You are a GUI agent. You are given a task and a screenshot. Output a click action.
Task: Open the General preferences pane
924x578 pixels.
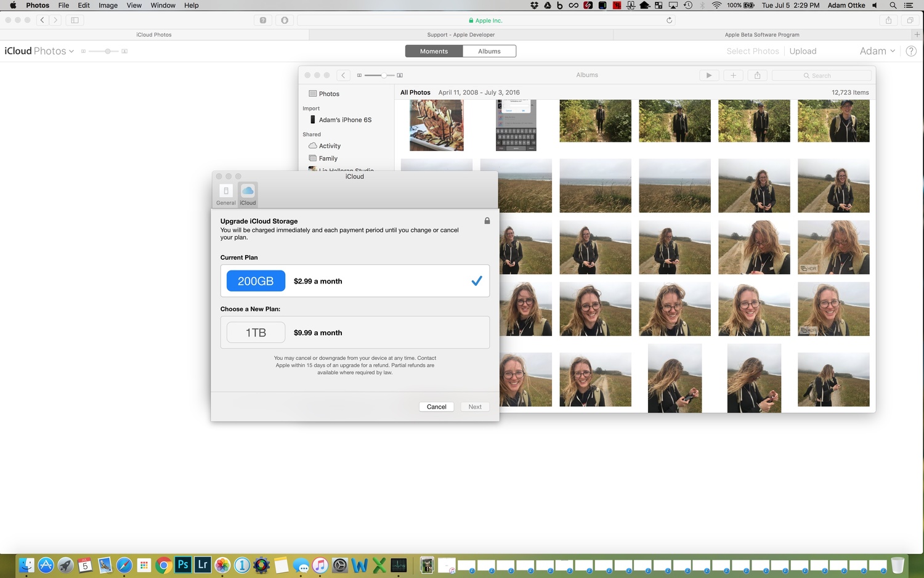pos(225,194)
